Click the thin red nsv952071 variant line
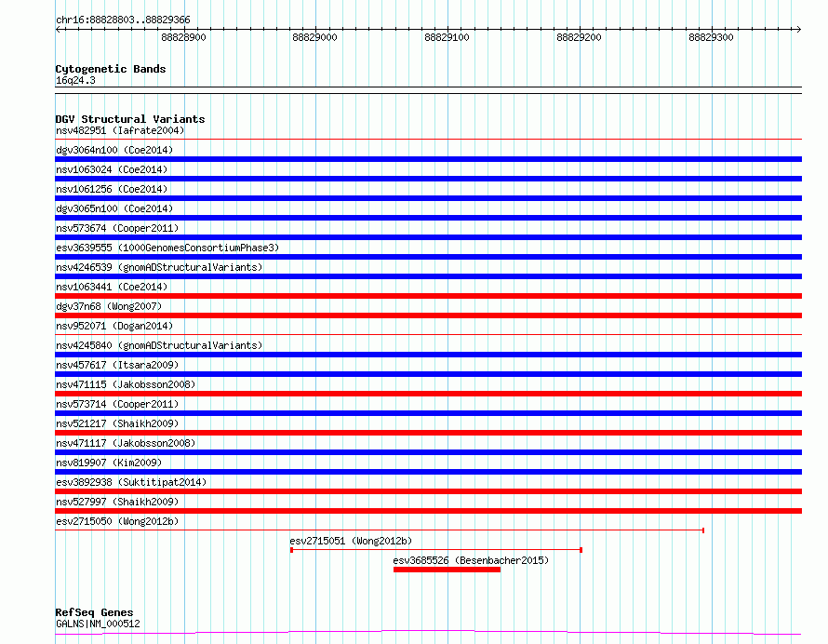Image resolution: width=828 pixels, height=644 pixels. (428, 335)
